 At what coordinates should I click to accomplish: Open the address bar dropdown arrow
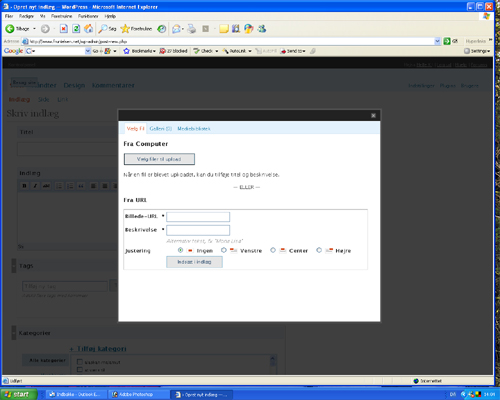point(437,41)
